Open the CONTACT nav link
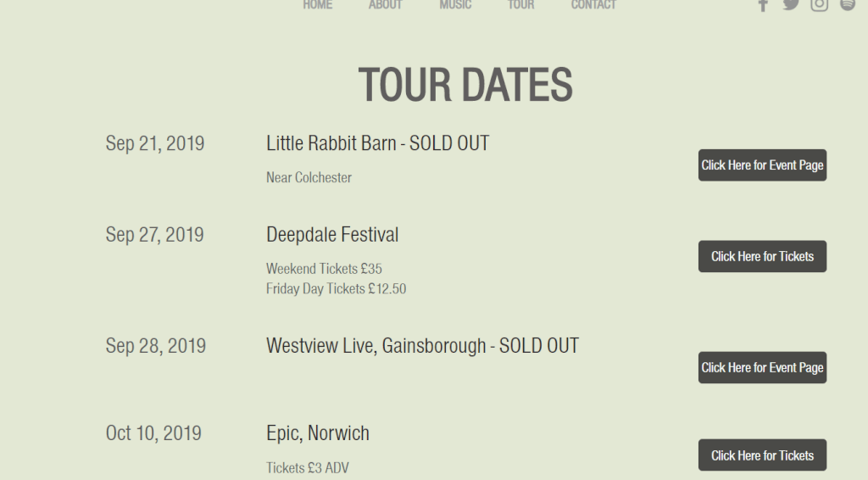 (593, 5)
